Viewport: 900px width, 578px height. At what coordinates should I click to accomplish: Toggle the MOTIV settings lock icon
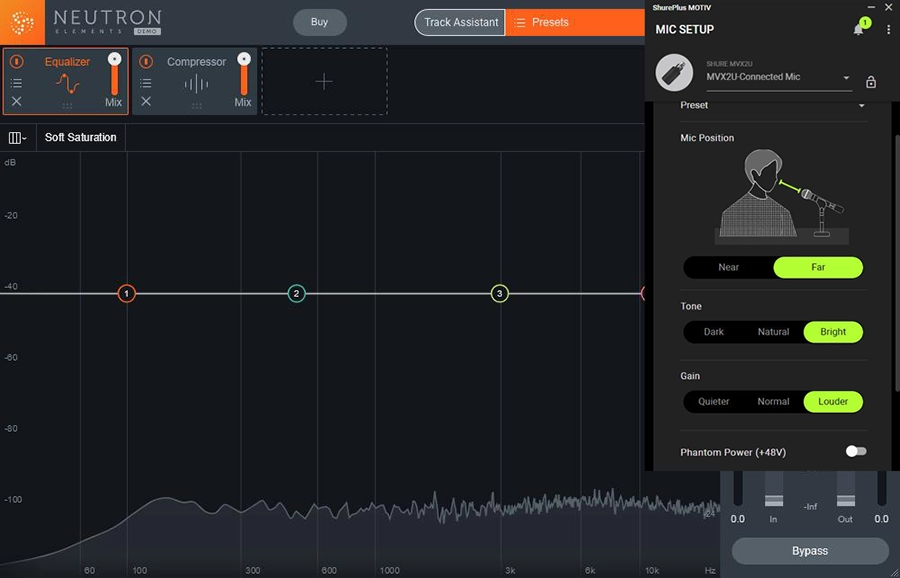tap(871, 82)
